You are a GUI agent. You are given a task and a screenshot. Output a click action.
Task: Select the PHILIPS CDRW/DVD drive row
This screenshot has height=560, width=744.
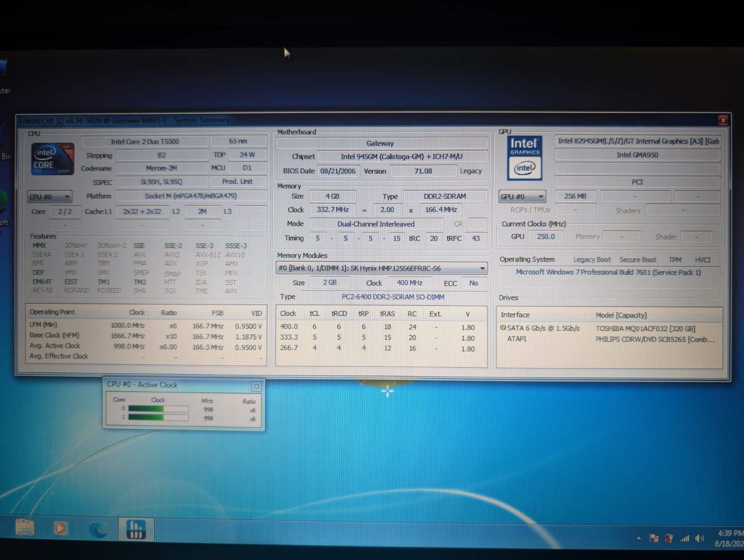(609, 339)
